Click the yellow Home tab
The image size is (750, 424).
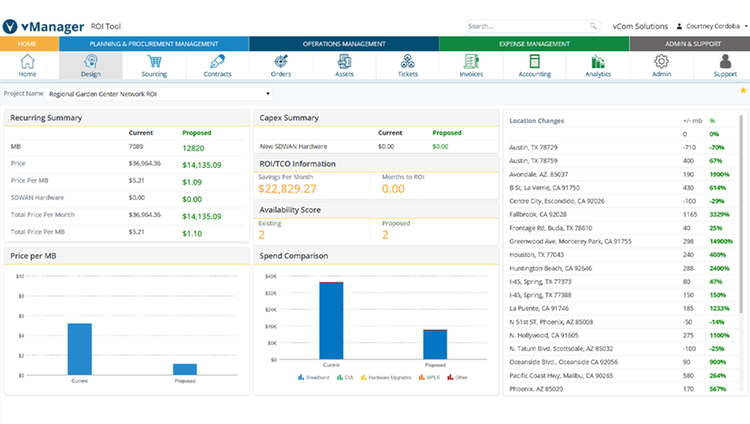29,44
